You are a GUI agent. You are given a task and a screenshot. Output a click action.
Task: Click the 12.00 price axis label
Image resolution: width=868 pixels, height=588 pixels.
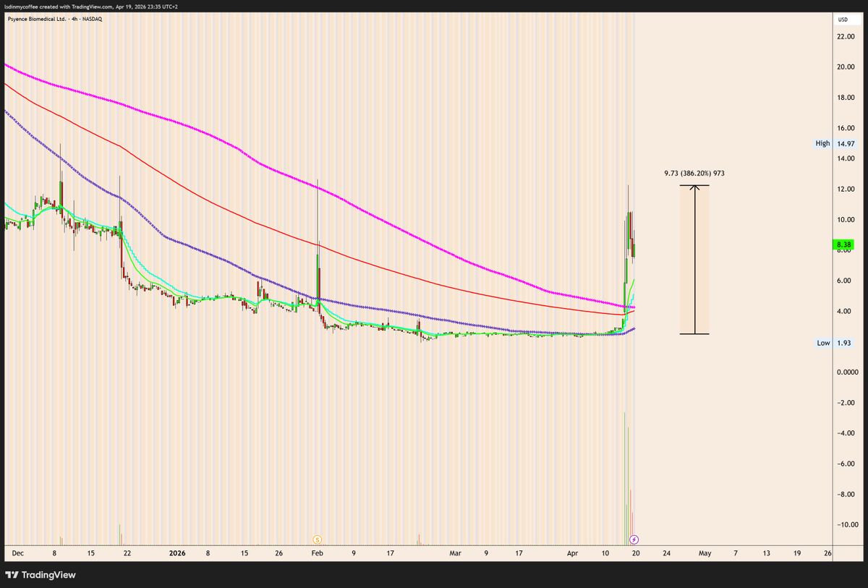[846, 189]
